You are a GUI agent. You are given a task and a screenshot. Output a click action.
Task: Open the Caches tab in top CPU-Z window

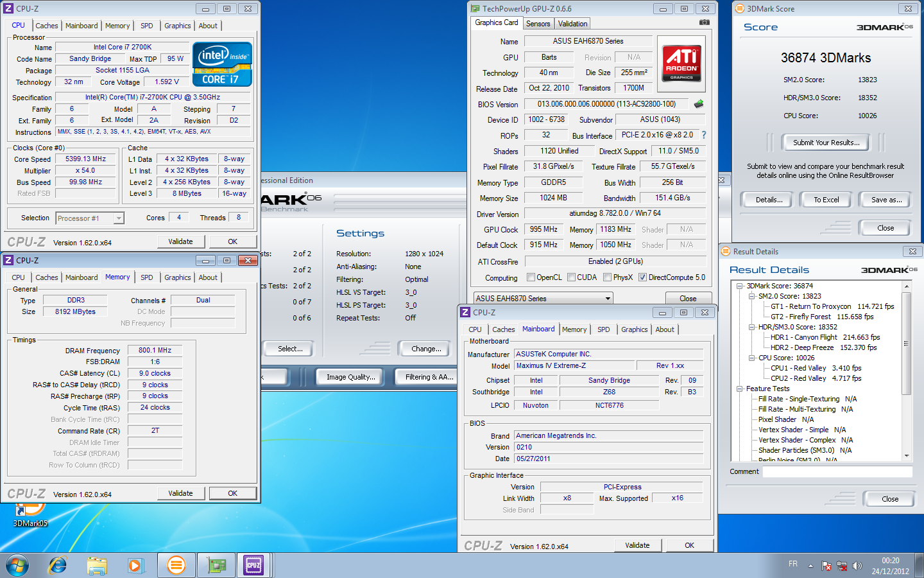[x=47, y=26]
